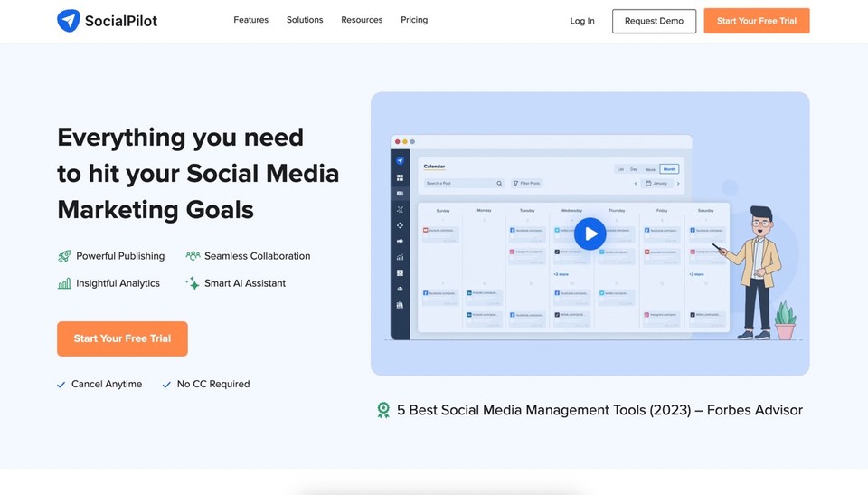
Task: Click the next month chevron in preview
Action: pos(678,184)
